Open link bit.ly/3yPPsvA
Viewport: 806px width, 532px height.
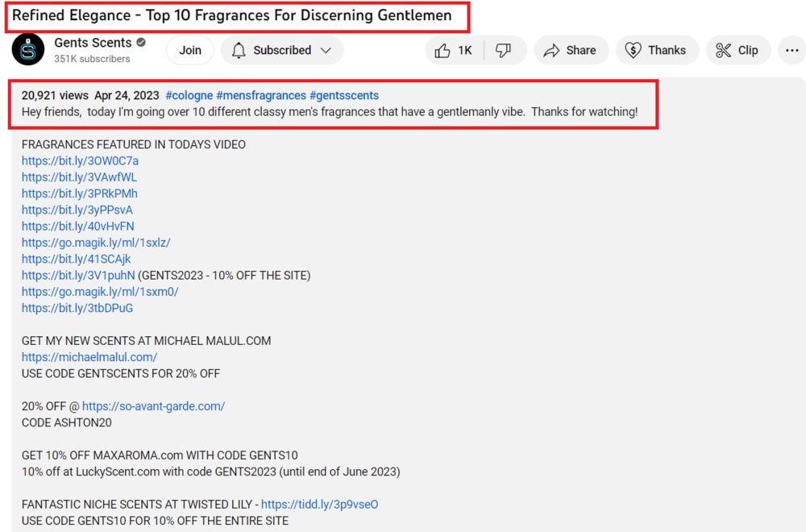pos(77,210)
